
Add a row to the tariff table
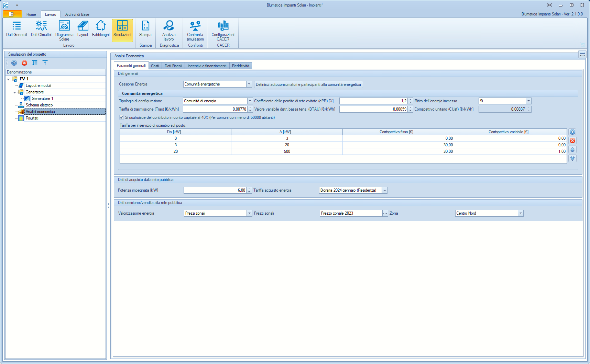tap(572, 132)
